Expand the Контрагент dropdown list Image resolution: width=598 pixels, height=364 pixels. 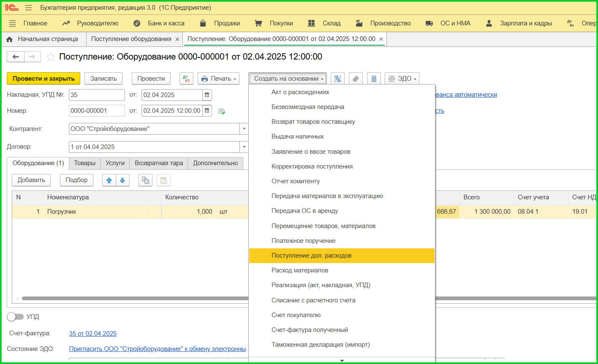(244, 129)
